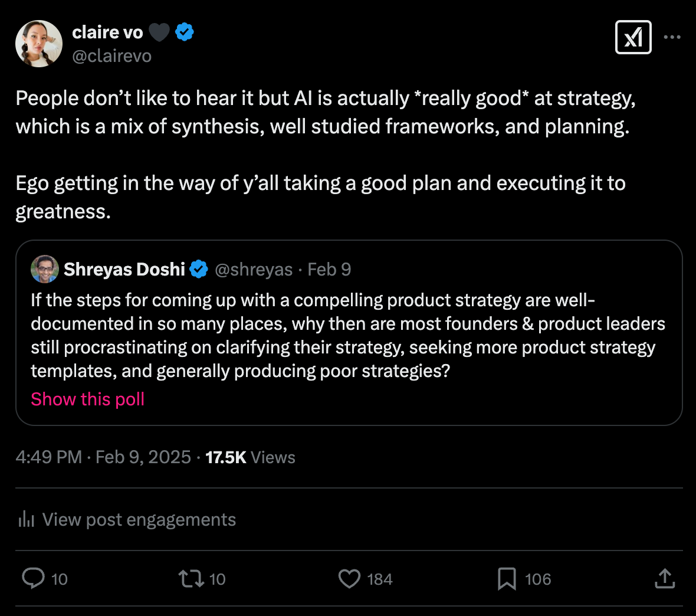This screenshot has height=616, width=696.
Task: Click claire vo's blue verified badge
Action: tap(185, 32)
